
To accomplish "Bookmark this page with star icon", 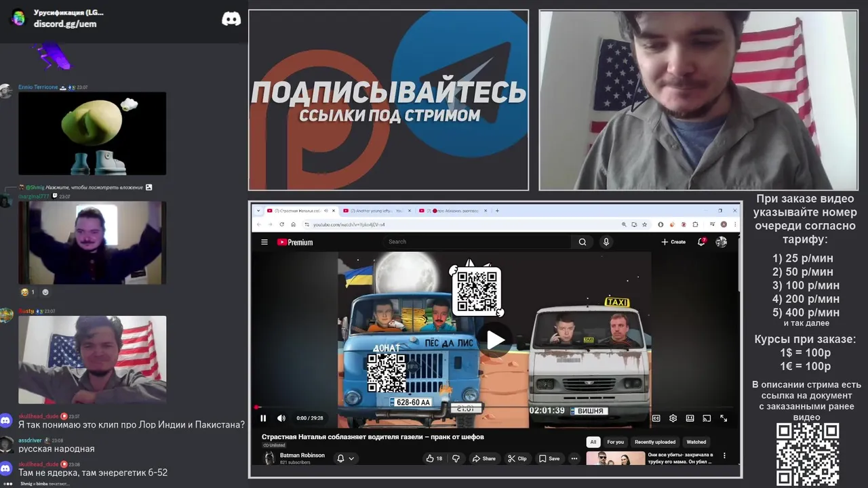I will [x=644, y=224].
